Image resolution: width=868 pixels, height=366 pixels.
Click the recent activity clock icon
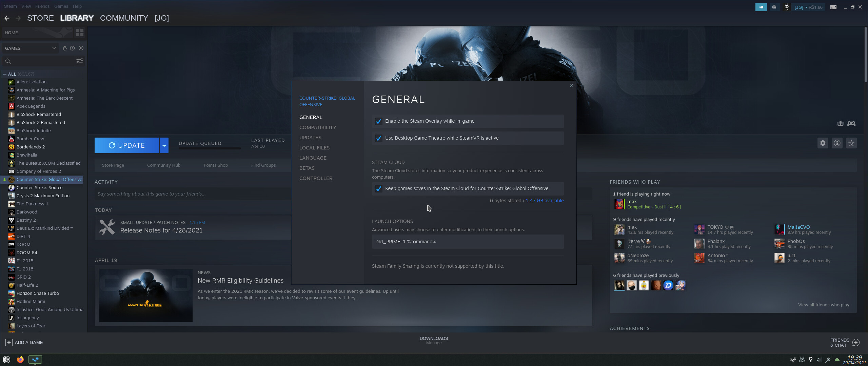pos(73,48)
